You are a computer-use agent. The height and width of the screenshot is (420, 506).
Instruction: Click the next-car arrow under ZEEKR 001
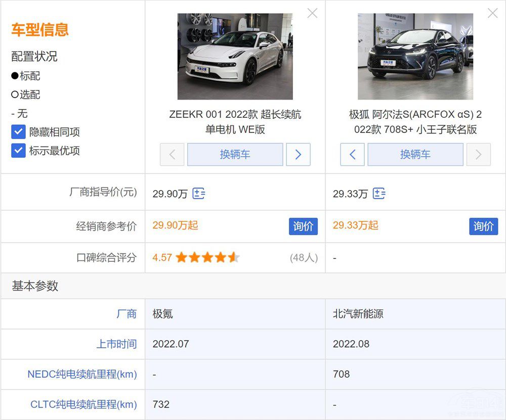(x=298, y=155)
